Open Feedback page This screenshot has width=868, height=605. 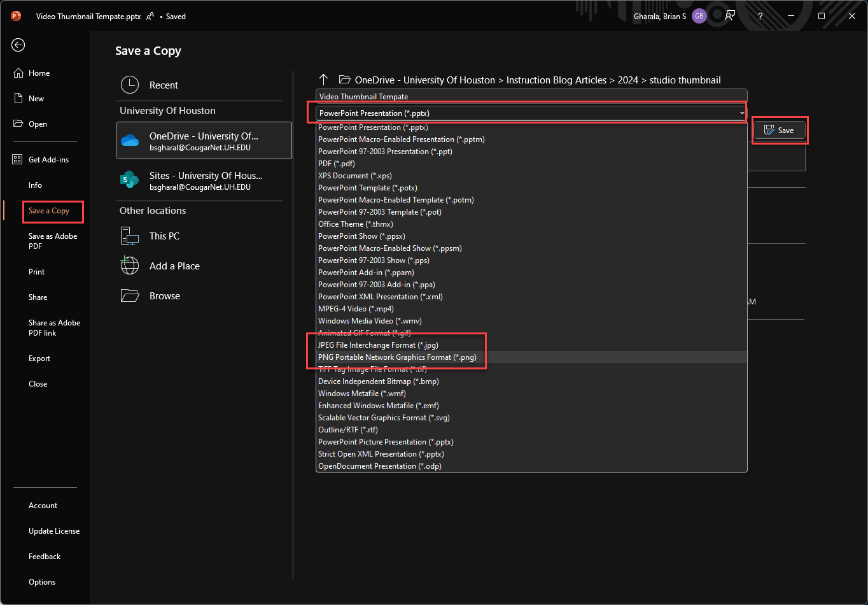pos(45,557)
